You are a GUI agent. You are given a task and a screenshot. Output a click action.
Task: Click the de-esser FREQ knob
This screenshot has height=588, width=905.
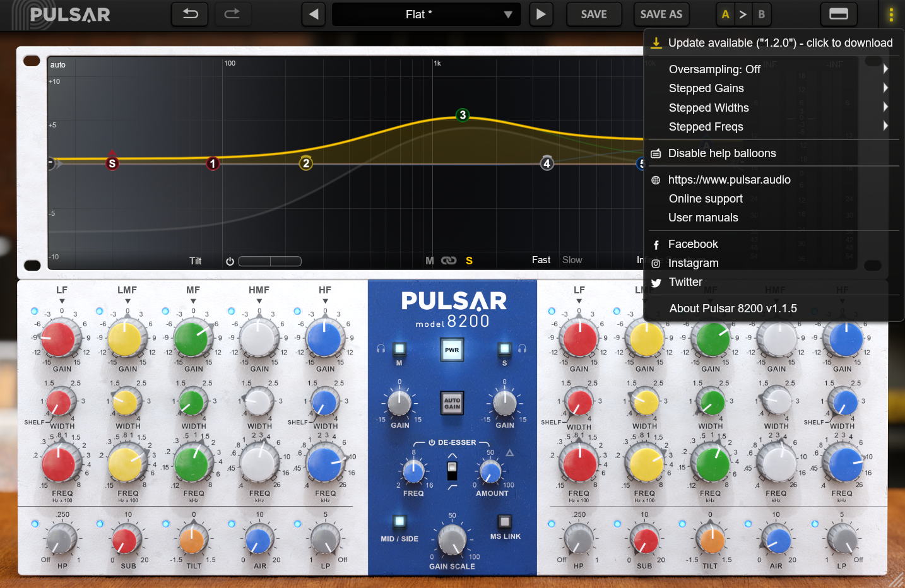[x=413, y=471]
